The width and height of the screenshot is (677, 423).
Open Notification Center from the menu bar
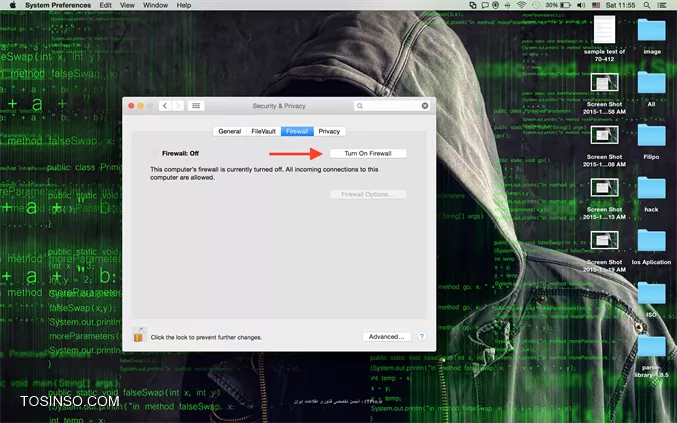click(x=661, y=5)
